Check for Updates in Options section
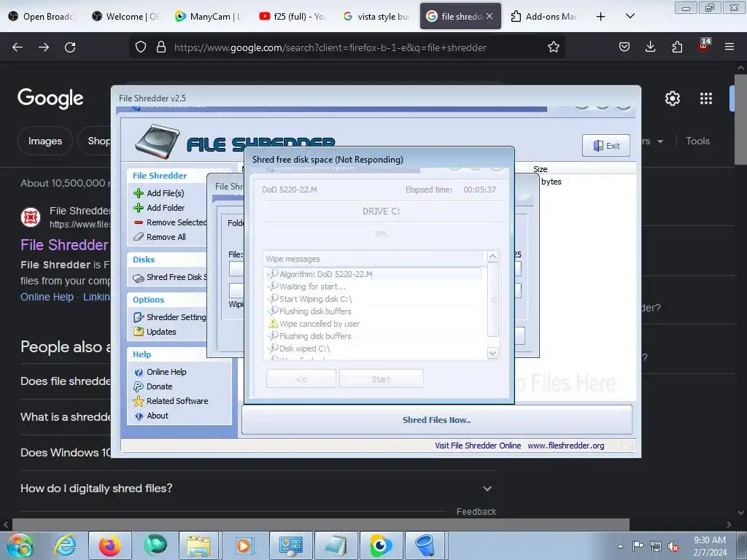Screen dimensions: 747x560 (155, 332)
